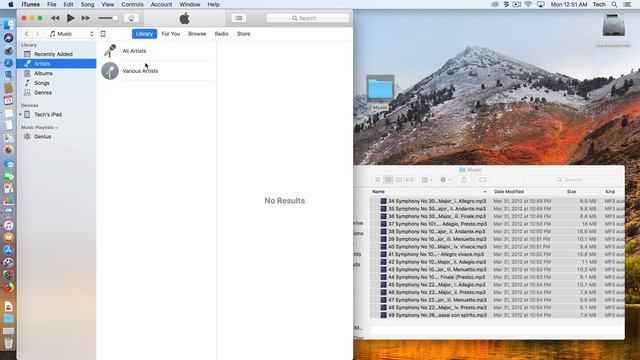640x360 pixels.
Task: Click the iTunes search field
Action: point(308,18)
